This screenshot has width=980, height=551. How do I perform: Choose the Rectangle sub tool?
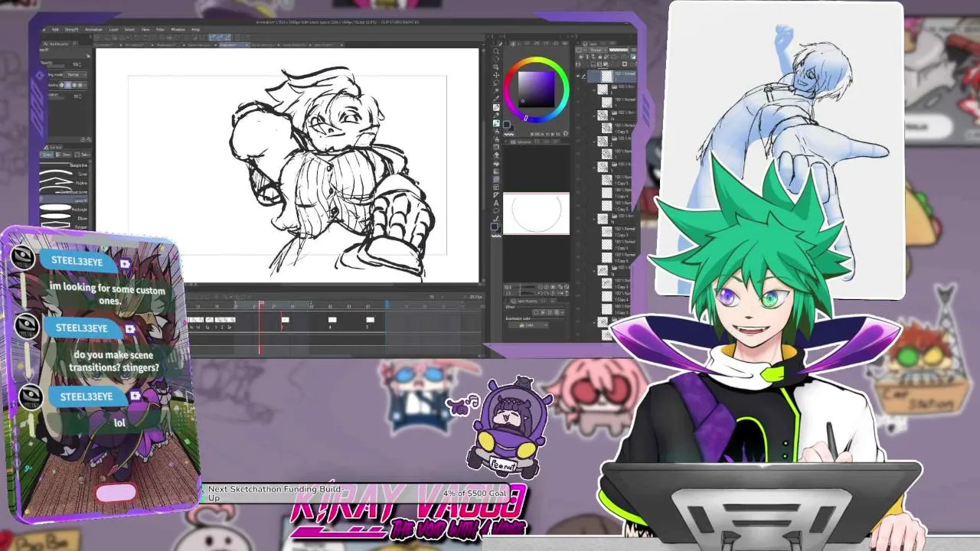[x=64, y=210]
